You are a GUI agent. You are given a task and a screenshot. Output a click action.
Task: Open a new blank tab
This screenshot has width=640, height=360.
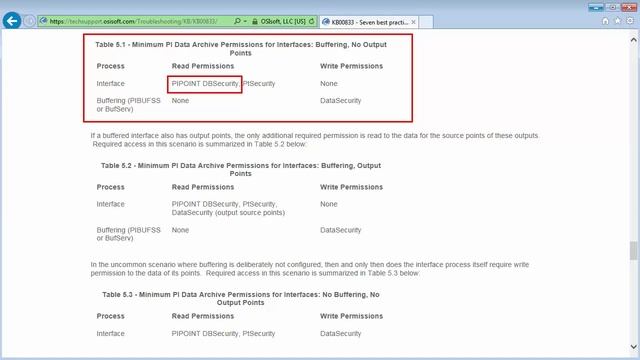(426, 22)
